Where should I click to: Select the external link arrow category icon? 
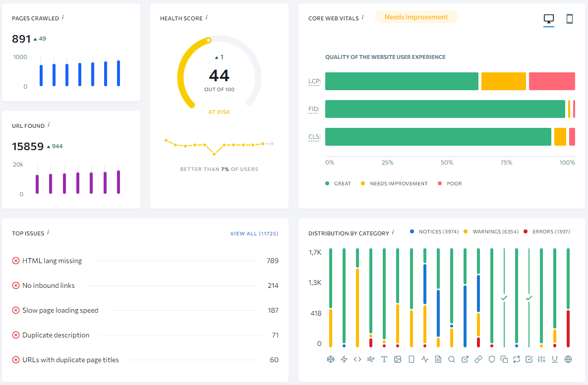(x=465, y=359)
